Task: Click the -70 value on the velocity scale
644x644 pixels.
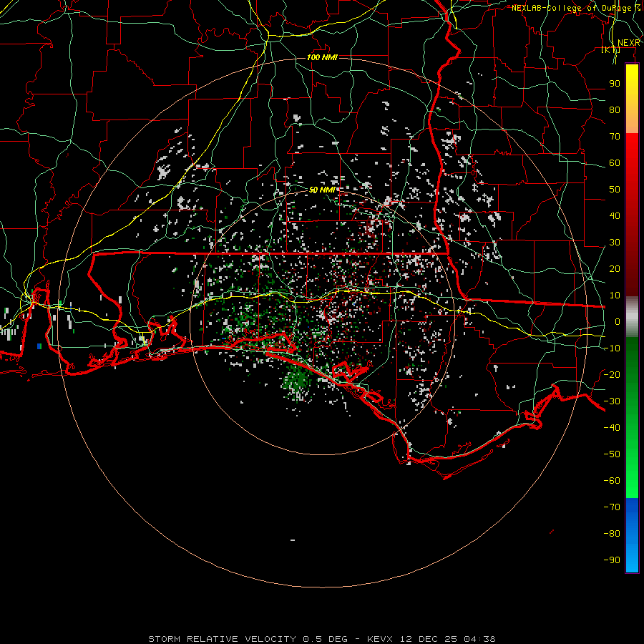Action: pyautogui.click(x=612, y=507)
